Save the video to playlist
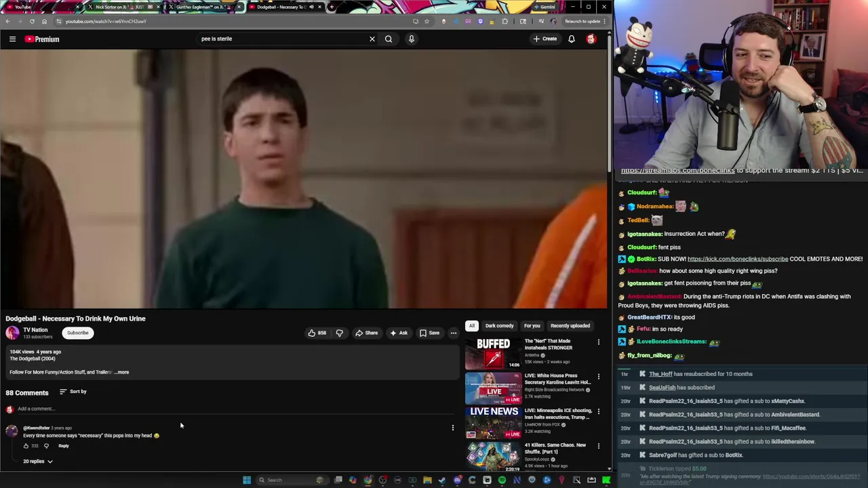Viewport: 868px width, 488px height. [429, 333]
